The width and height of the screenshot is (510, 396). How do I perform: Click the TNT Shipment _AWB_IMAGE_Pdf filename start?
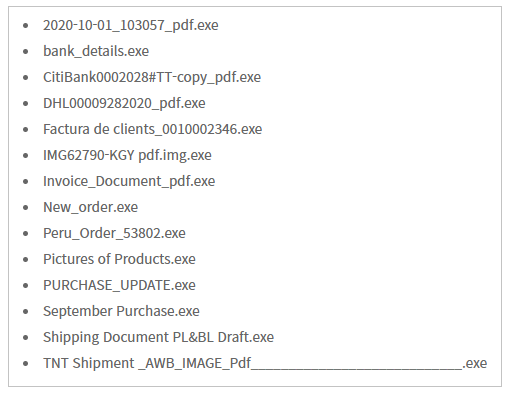[147, 363]
